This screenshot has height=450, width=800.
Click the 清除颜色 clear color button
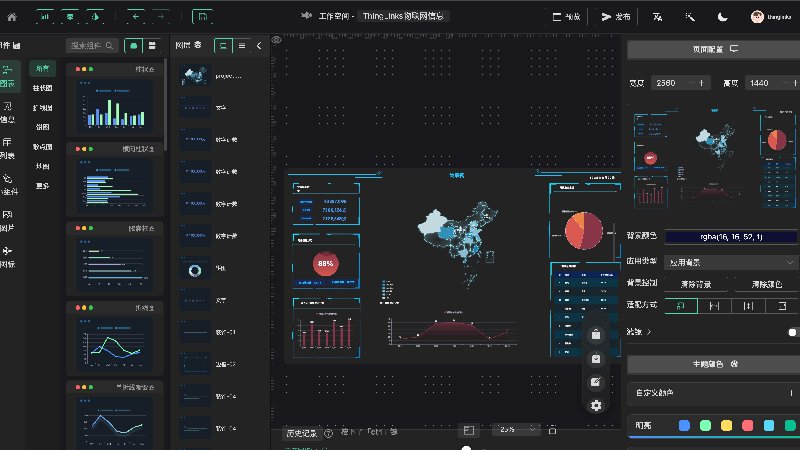coord(766,284)
